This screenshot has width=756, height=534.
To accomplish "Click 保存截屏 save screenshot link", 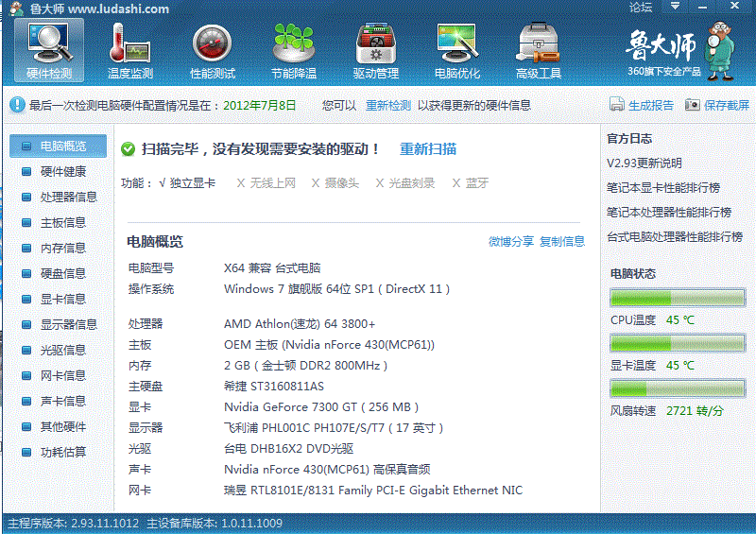I will pos(727,105).
